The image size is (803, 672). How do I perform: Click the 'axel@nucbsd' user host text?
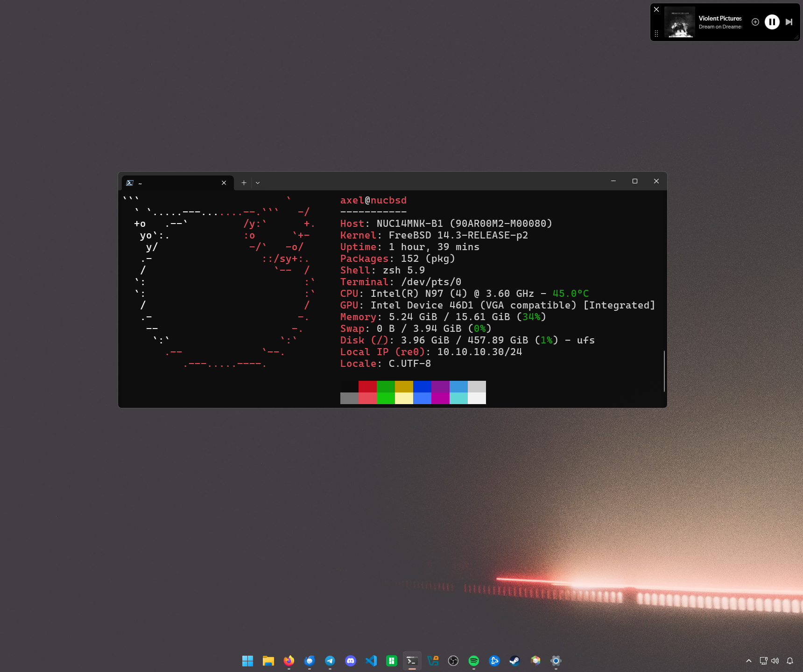[x=373, y=200]
